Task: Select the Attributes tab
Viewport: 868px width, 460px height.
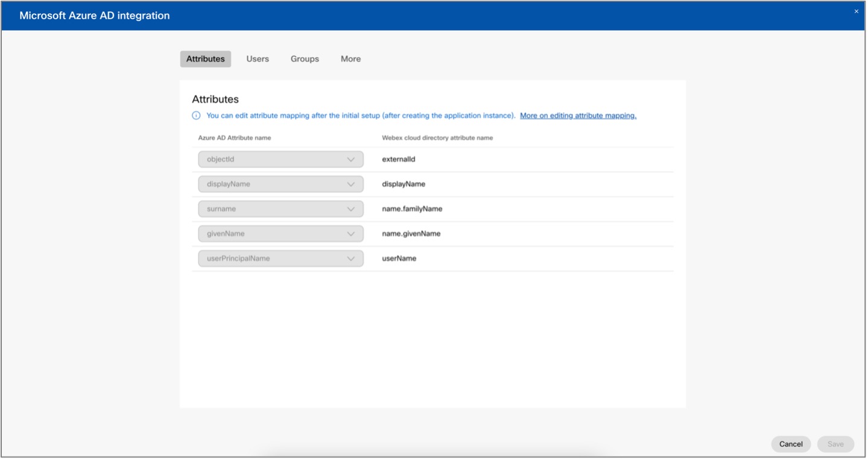Action: [x=204, y=58]
